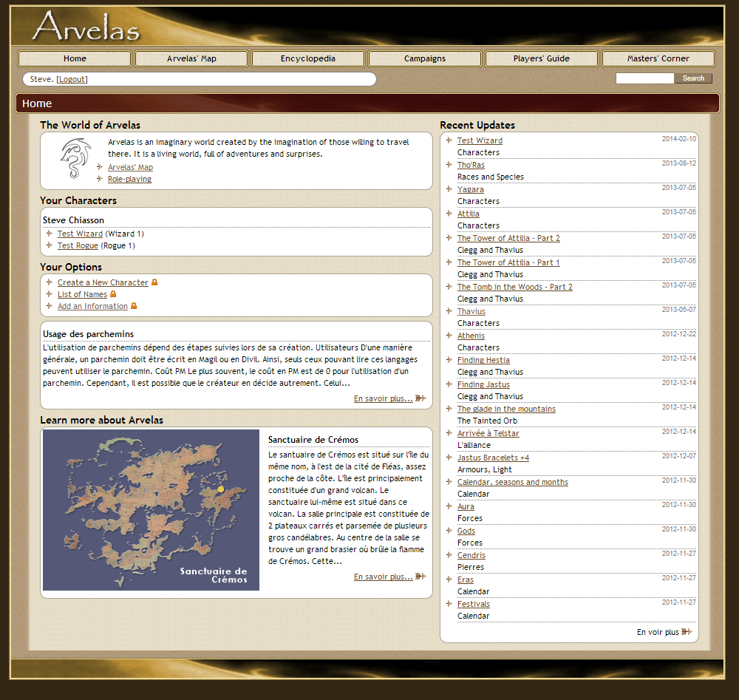Click bullet icon beside Test Rogue
The width and height of the screenshot is (739, 700).
50,245
